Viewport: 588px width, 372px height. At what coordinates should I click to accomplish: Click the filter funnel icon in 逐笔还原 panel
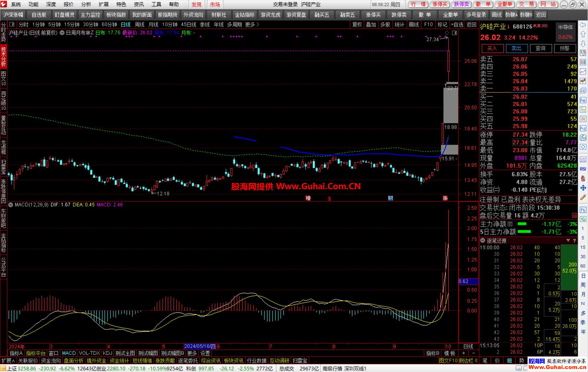[x=568, y=240]
